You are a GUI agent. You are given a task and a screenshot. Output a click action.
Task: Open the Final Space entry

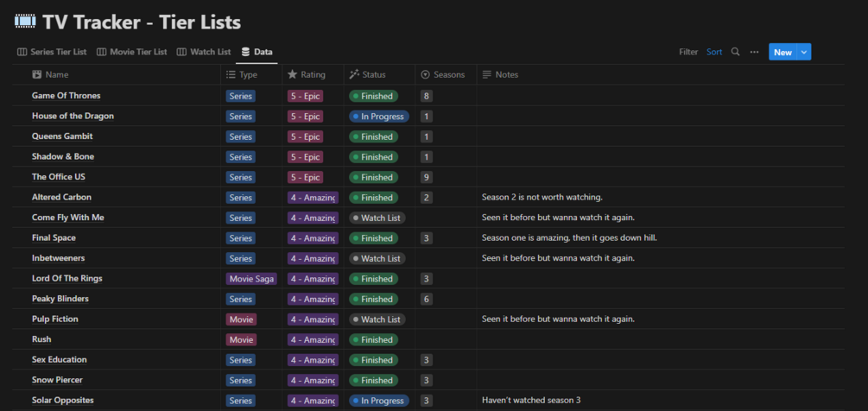(x=54, y=237)
